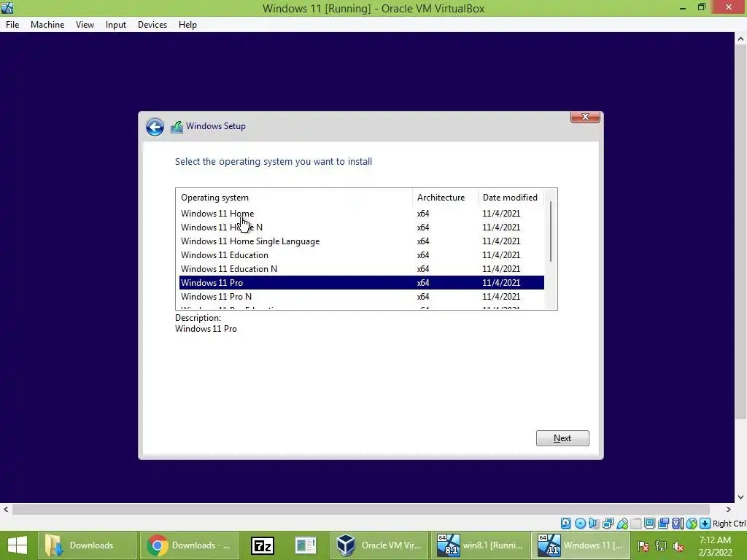The image size is (747, 560).
Task: Open the taskbar app beside 7-Zip
Action: point(306,545)
